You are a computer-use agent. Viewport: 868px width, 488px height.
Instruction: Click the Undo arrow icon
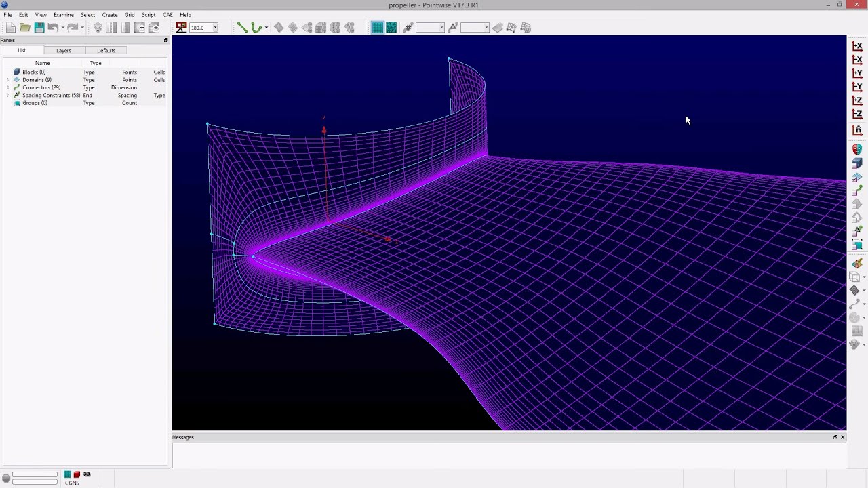click(x=53, y=28)
